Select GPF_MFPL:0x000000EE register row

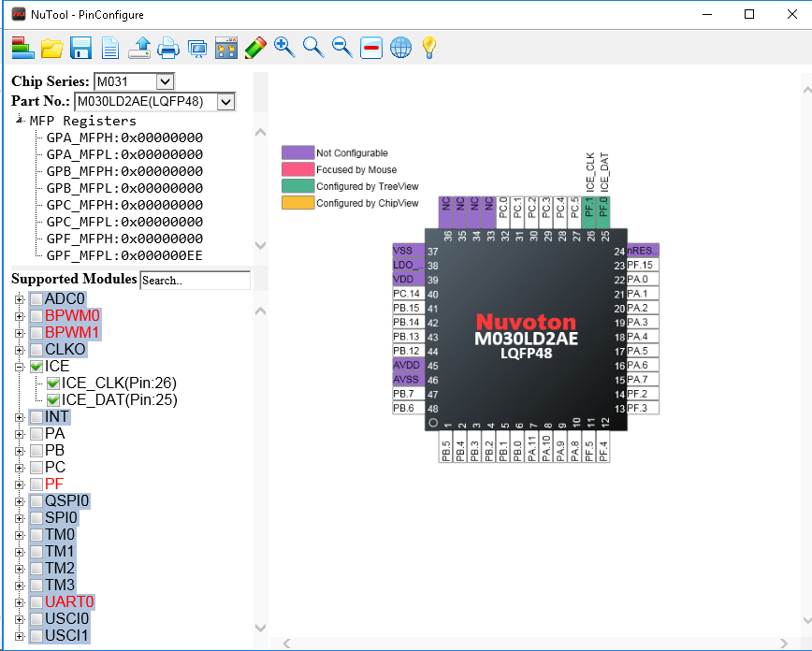[x=124, y=255]
